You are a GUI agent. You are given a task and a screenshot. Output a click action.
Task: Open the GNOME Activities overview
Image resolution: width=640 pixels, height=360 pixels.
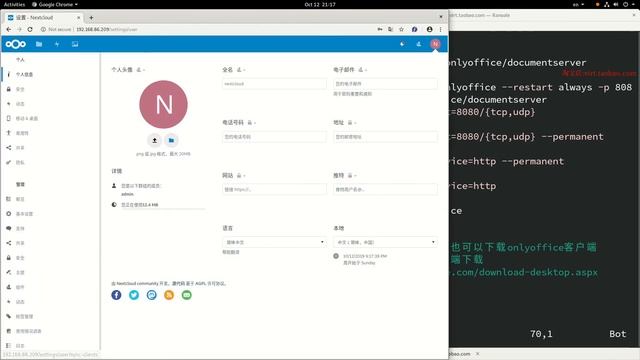(x=14, y=4)
